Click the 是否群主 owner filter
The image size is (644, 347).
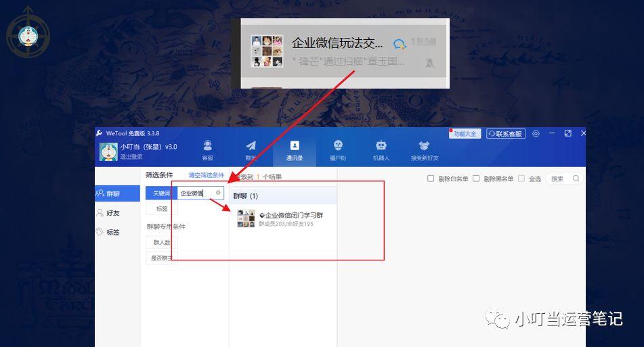coord(162,258)
